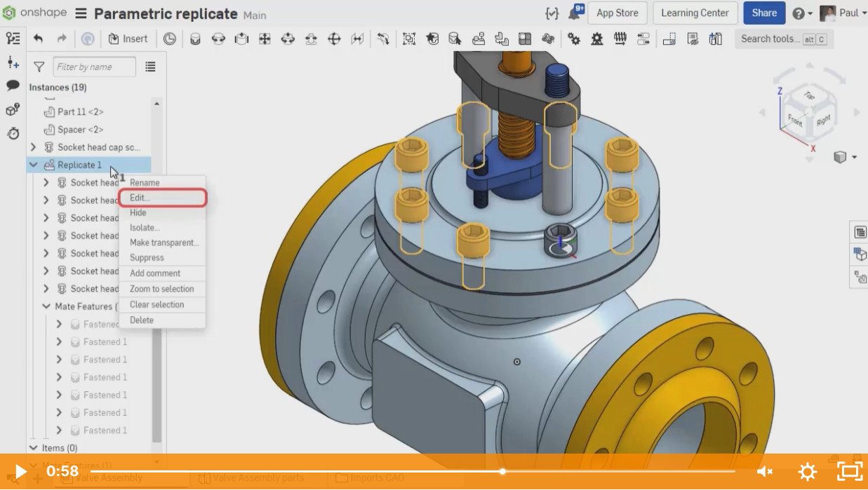
Task: Open video settings gear
Action: coord(808,472)
